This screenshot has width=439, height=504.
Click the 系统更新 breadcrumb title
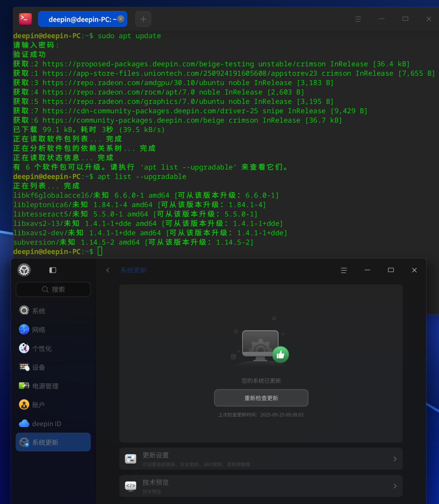pyautogui.click(x=134, y=270)
